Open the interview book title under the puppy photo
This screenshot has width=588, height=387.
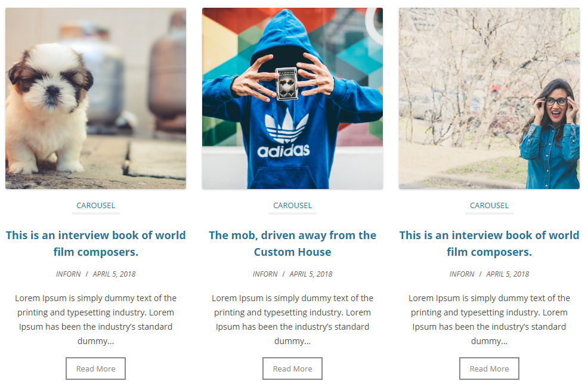coord(95,243)
